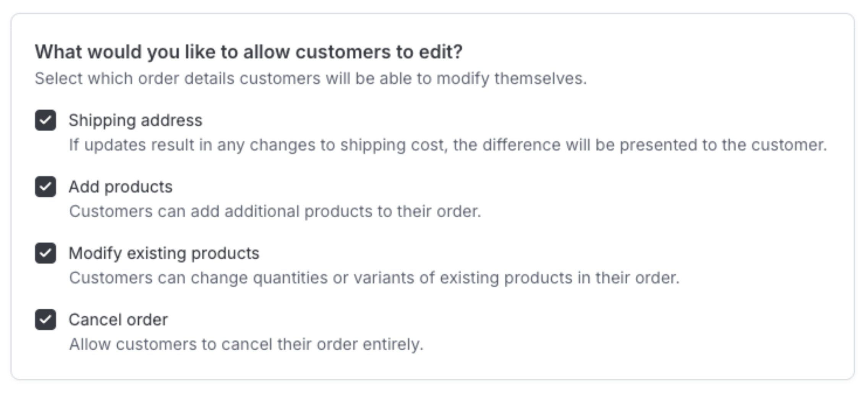Click the word "edit?" in the heading

(440, 52)
